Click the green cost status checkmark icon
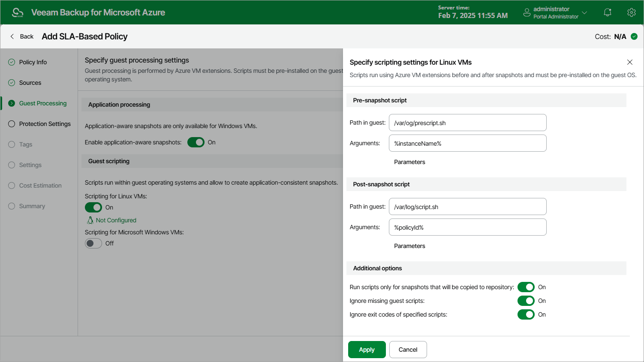The image size is (644, 362). [x=634, y=36]
